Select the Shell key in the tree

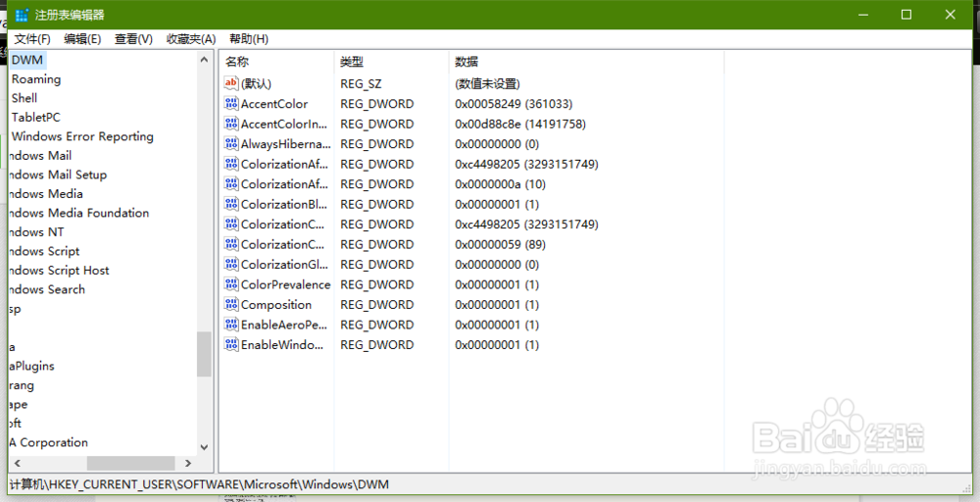click(x=24, y=98)
